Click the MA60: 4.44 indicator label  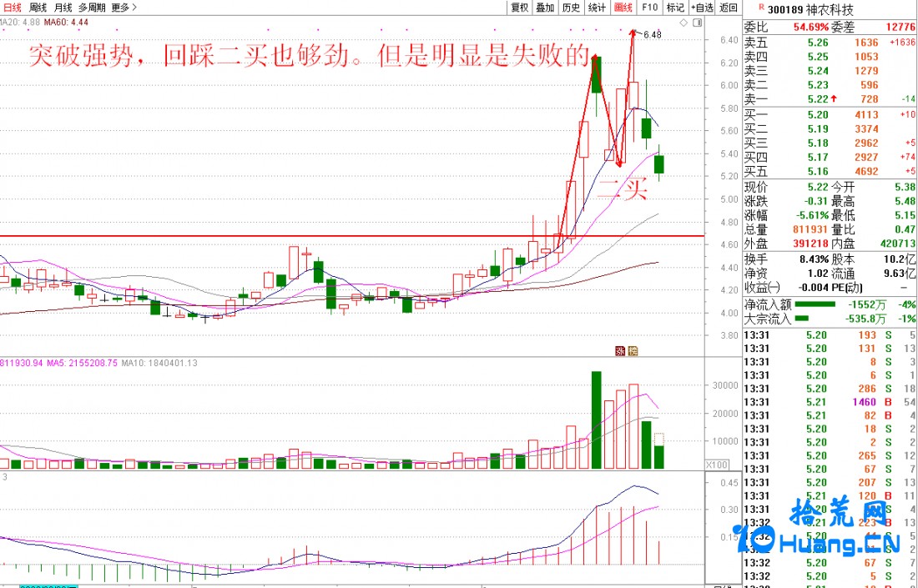[x=66, y=23]
